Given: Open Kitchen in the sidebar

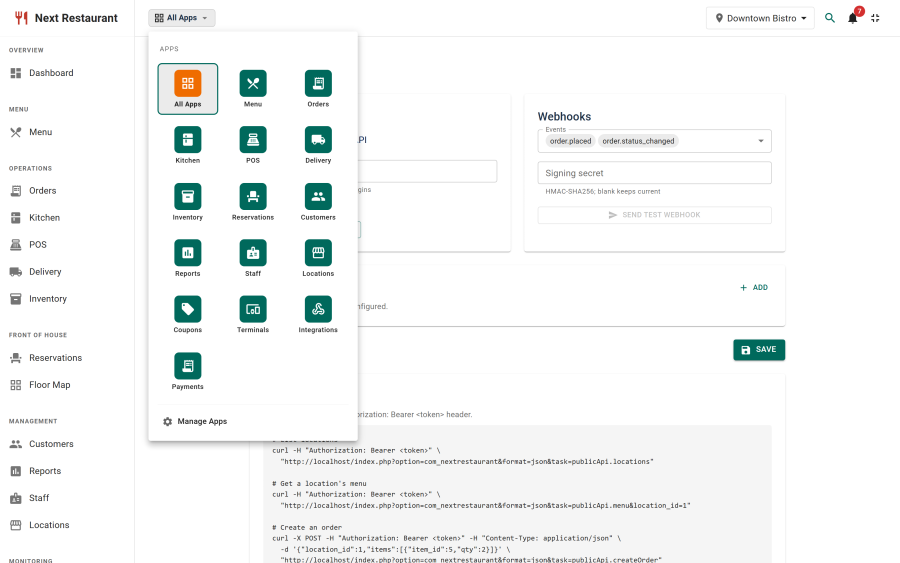Looking at the screenshot, I should point(67,218).
